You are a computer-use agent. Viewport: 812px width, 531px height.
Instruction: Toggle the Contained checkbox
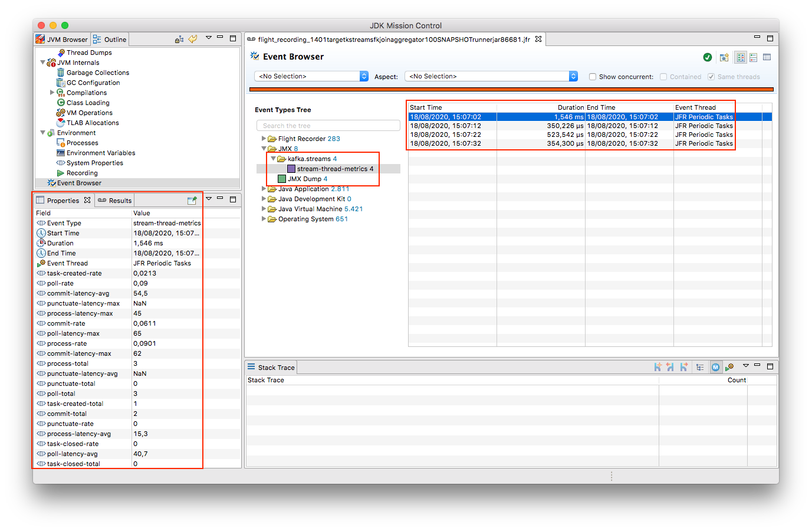663,77
